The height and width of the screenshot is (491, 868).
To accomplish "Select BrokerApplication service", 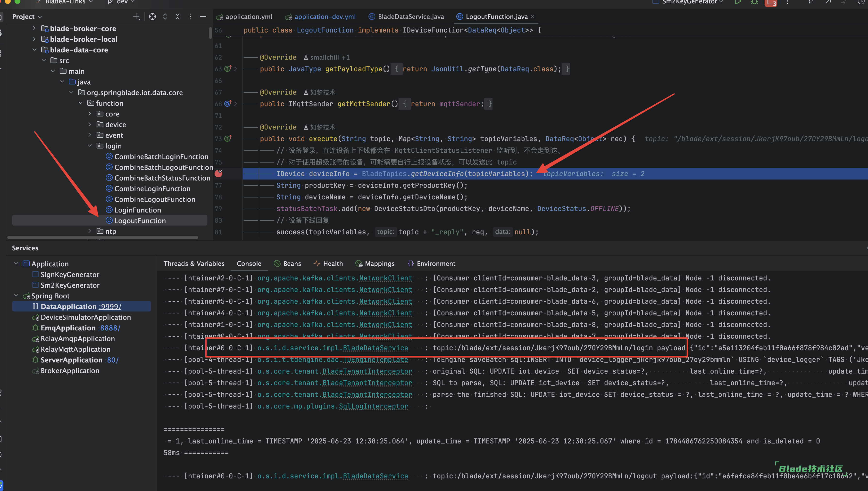I will 66,371.
